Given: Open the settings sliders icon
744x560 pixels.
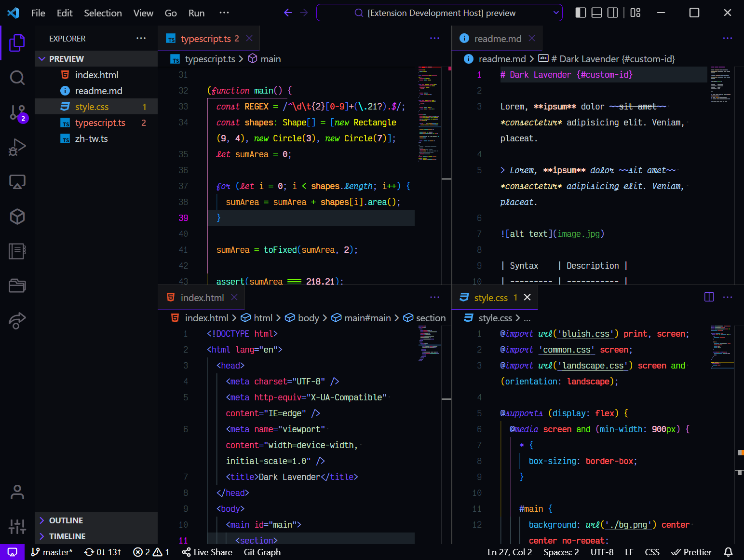Looking at the screenshot, I should click(17, 526).
